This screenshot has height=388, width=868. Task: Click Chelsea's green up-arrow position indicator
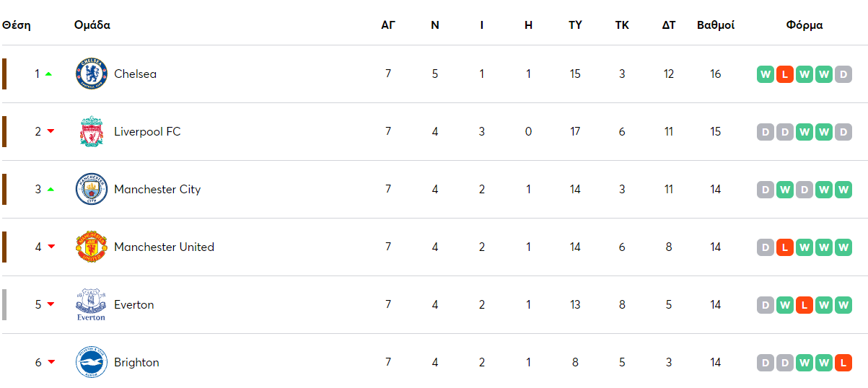point(49,74)
